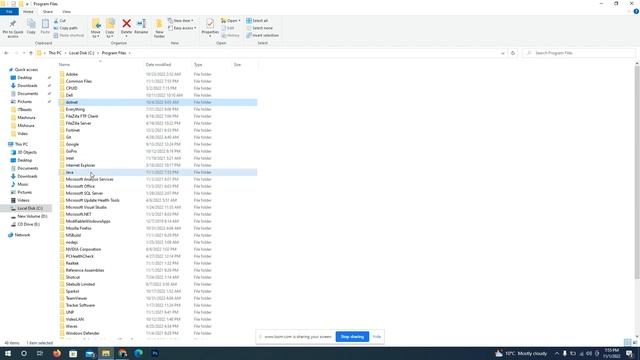Click the Microsoft Edge taskbar icon
This screenshot has height=360, width=640.
click(138, 353)
